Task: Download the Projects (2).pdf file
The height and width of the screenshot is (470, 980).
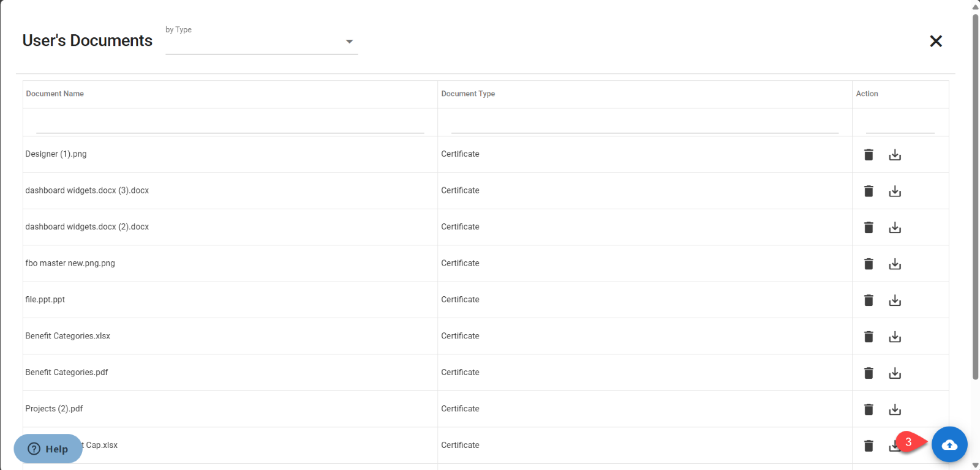Action: pos(895,409)
